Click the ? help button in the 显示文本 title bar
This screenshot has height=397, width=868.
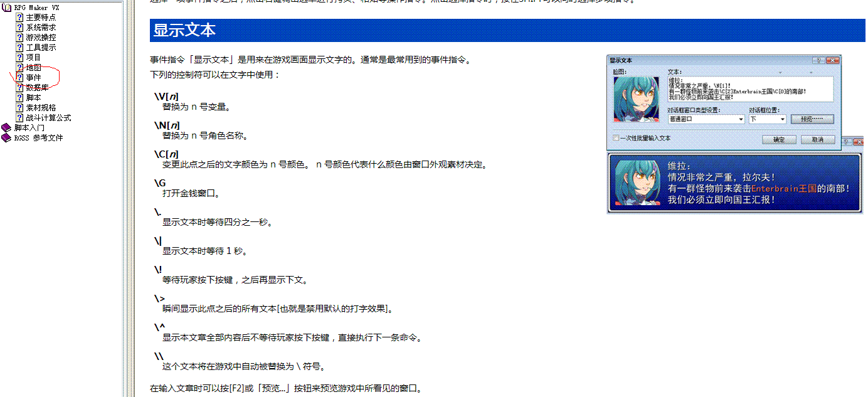pos(818,60)
